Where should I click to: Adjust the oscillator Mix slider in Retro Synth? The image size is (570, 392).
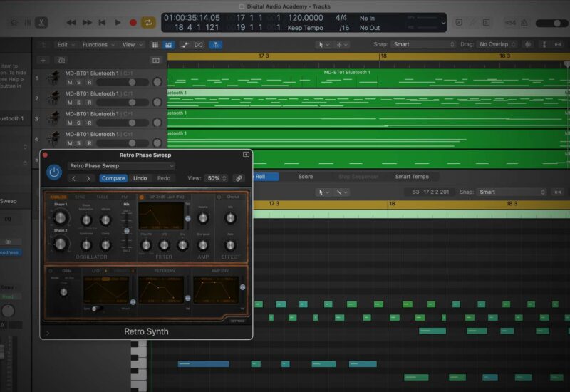coord(127,230)
